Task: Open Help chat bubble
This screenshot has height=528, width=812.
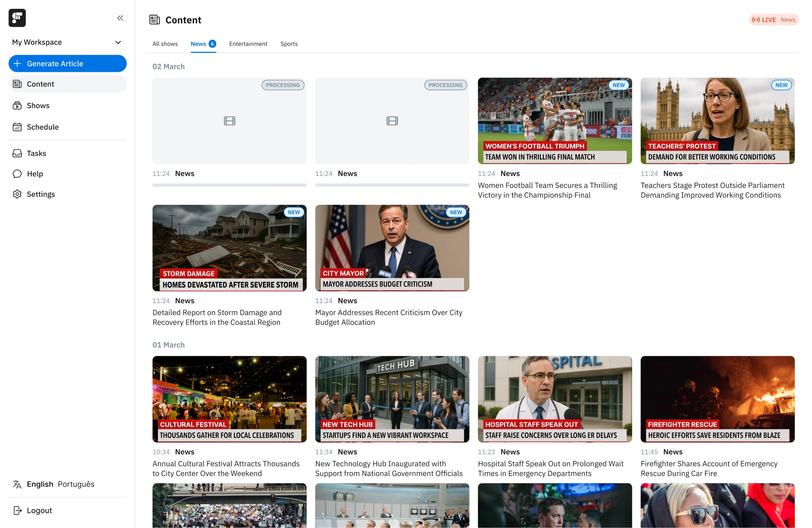Action: (17, 174)
